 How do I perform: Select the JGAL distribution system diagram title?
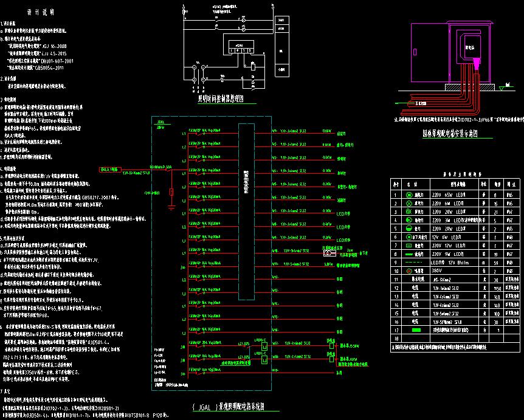click(229, 407)
